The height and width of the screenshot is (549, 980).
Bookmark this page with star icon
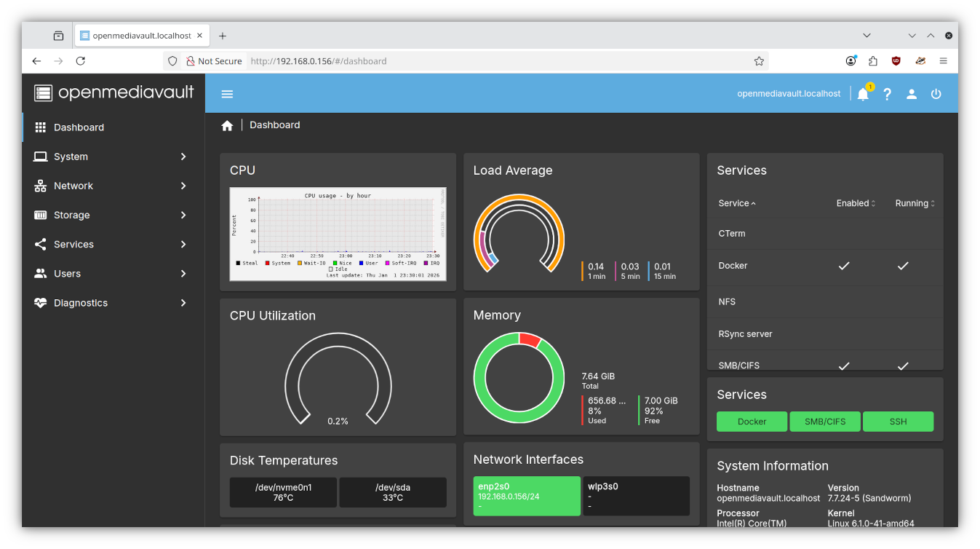[759, 61]
